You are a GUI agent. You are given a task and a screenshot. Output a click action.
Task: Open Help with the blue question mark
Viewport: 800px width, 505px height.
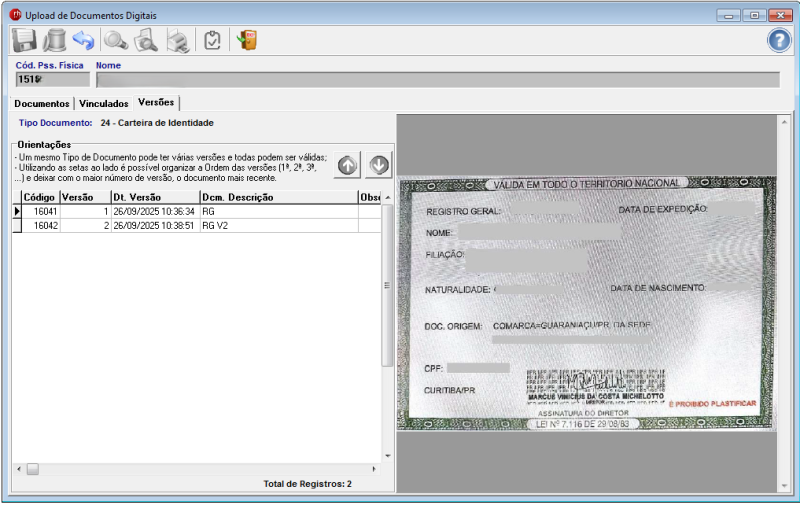pyautogui.click(x=778, y=40)
